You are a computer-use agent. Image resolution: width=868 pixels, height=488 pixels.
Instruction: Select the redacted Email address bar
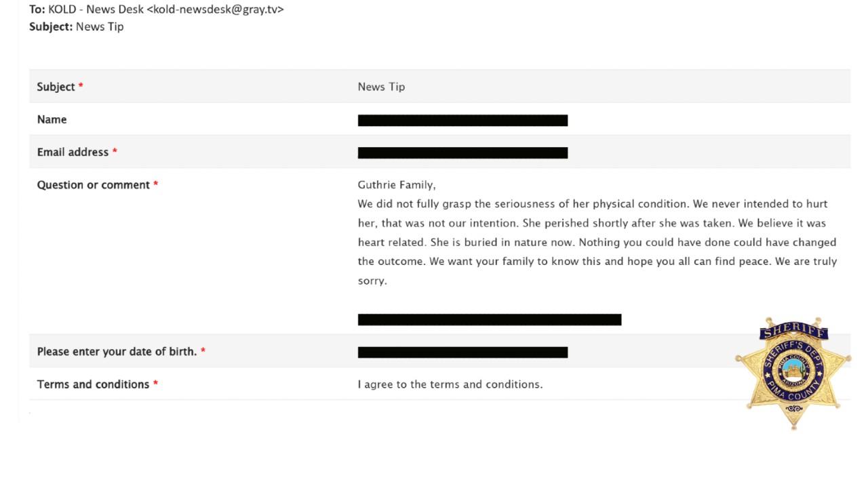[462, 153]
